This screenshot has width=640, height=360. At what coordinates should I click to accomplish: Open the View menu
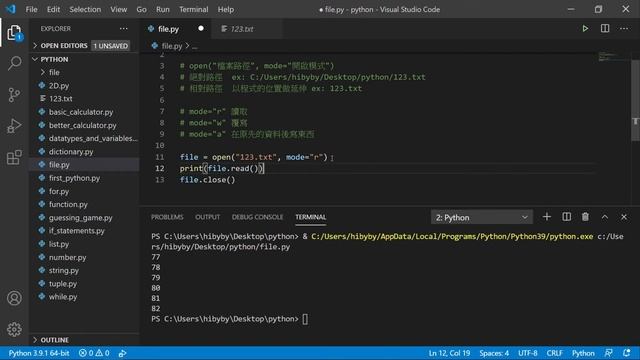tap(118, 9)
